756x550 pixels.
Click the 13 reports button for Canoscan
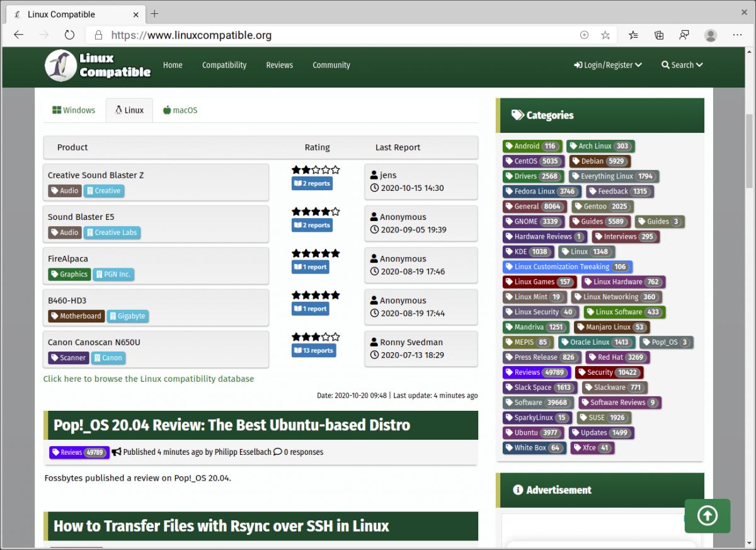[x=313, y=351]
